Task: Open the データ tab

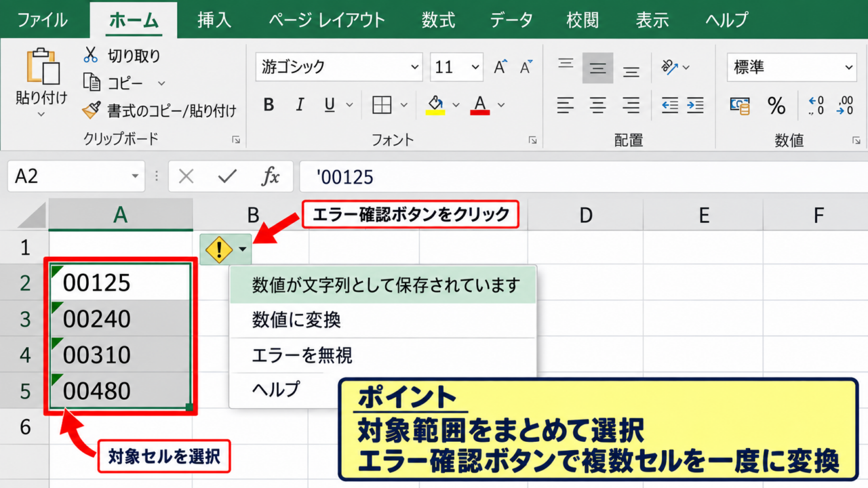Action: 511,20
